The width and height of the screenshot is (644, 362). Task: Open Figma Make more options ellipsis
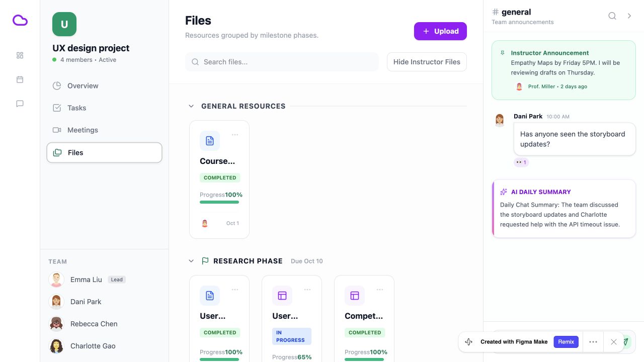[593, 342]
